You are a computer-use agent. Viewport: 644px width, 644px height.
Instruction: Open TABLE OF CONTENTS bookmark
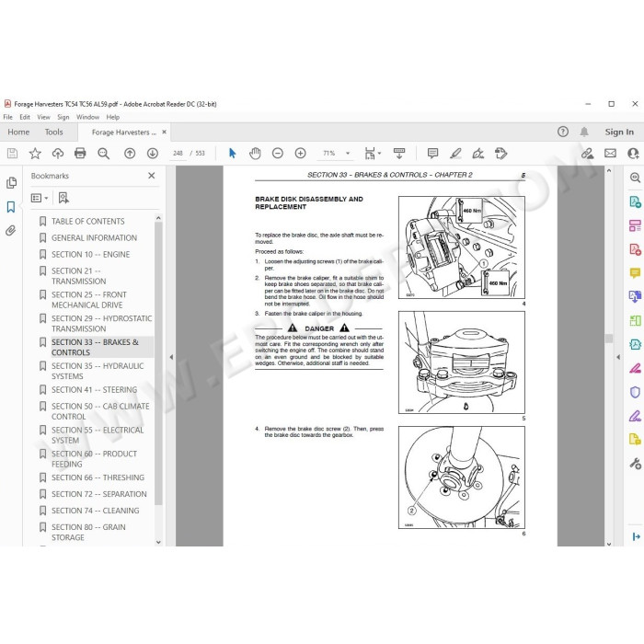click(88, 222)
